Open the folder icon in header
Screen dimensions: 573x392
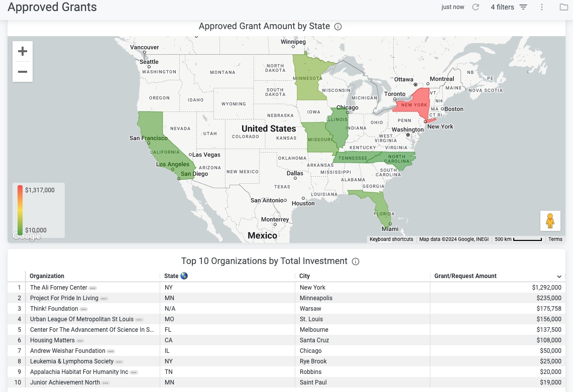[x=564, y=7]
